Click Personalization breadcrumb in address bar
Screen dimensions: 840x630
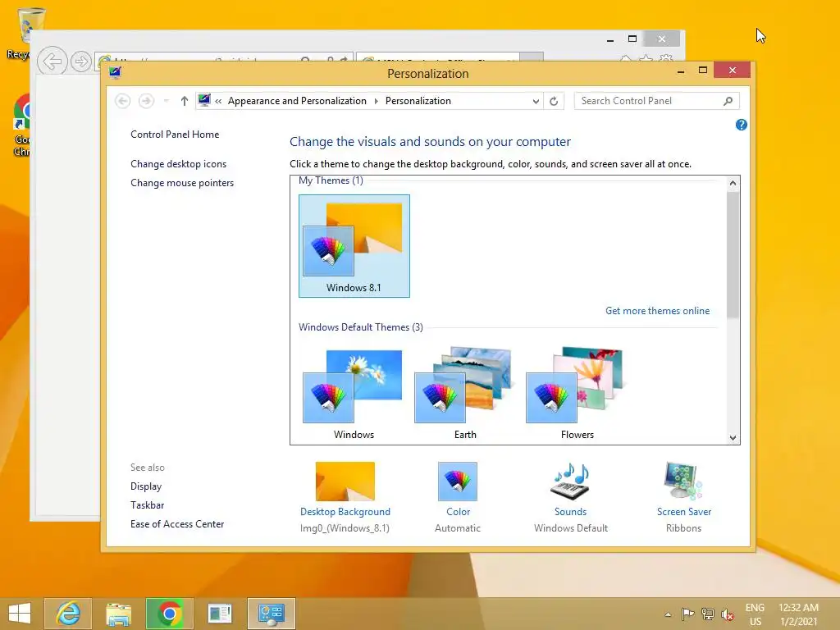(x=418, y=101)
